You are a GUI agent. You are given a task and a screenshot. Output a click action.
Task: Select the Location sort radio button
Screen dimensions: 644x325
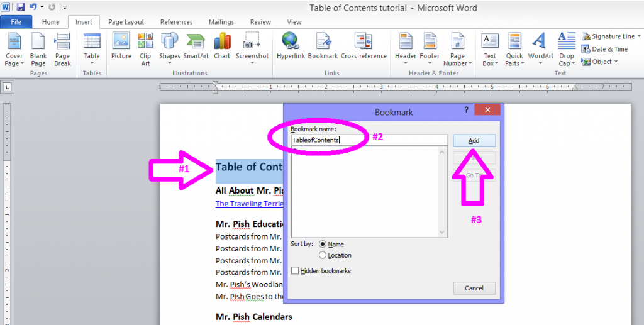pos(323,255)
